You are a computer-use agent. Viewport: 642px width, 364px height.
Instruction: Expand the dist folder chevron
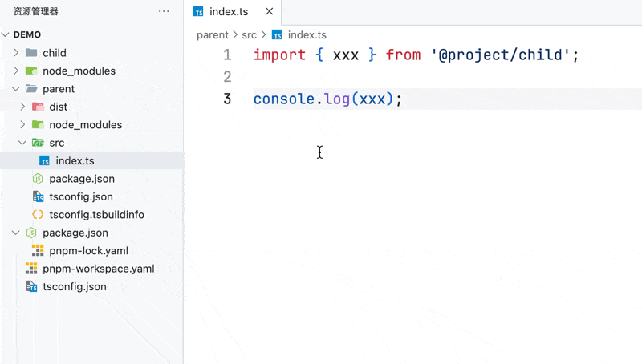[22, 107]
